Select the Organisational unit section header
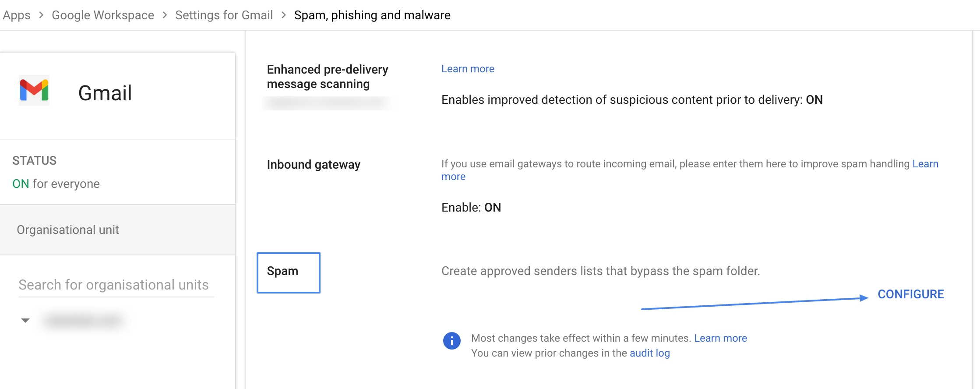The width and height of the screenshot is (980, 389). pyautogui.click(x=67, y=230)
